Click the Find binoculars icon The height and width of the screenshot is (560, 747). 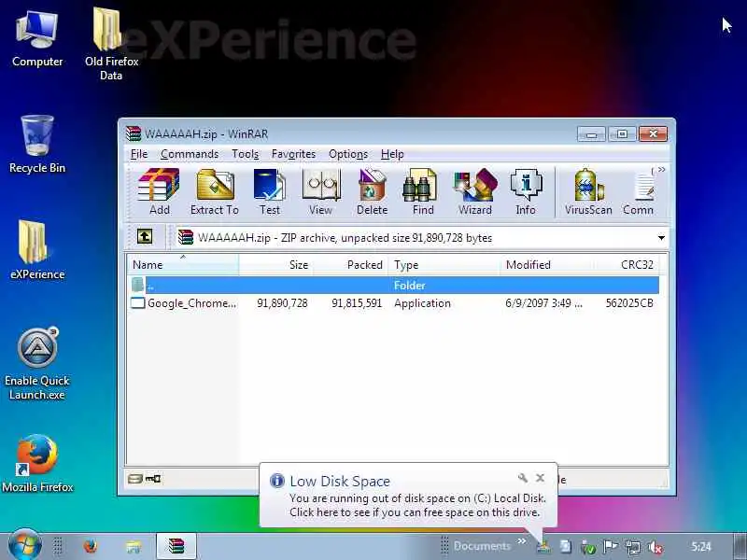point(423,192)
